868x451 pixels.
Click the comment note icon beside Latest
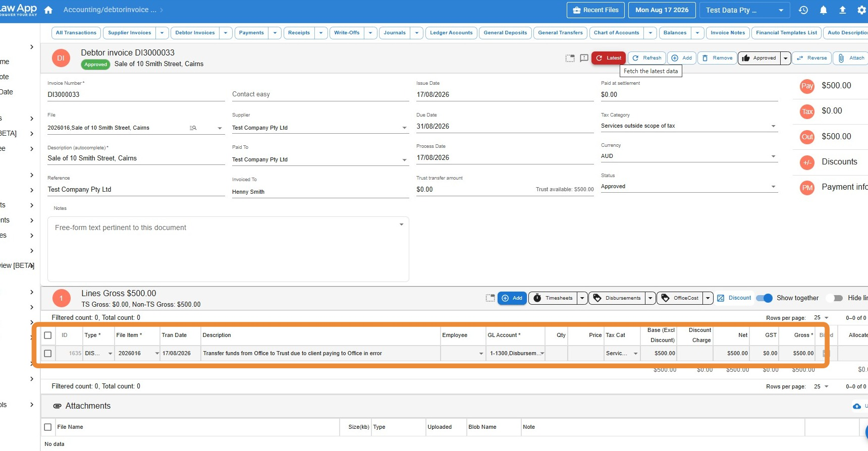pyautogui.click(x=584, y=58)
